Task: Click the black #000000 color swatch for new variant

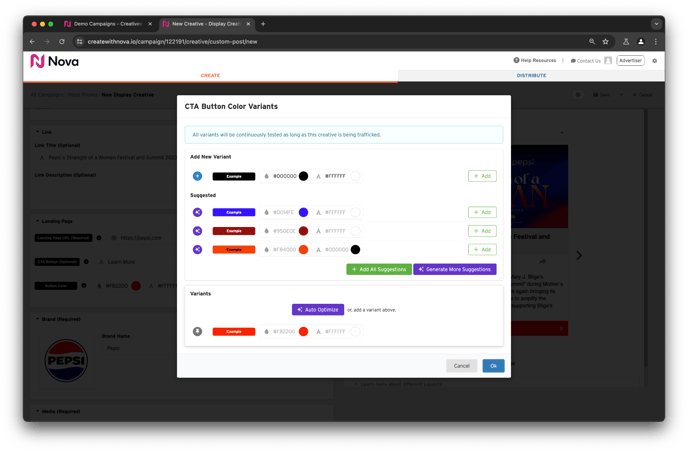Action: pyautogui.click(x=303, y=176)
